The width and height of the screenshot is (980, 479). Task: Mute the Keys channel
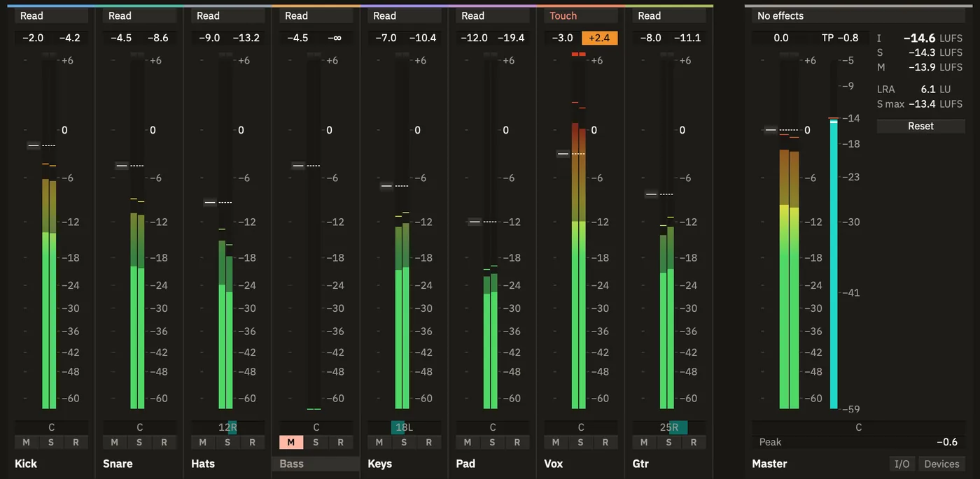pyautogui.click(x=379, y=442)
